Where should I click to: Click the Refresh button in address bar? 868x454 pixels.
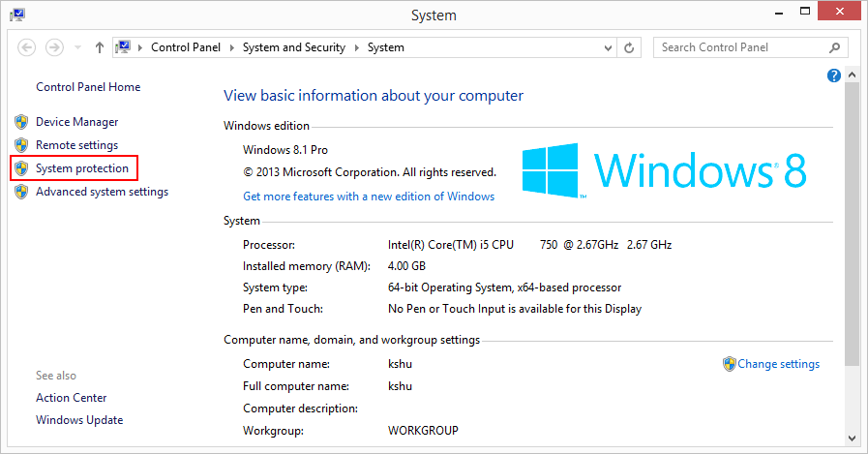630,47
